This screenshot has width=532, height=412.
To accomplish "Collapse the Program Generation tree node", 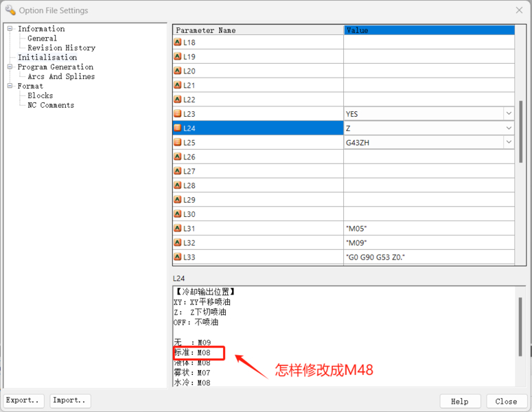I will (x=10, y=67).
